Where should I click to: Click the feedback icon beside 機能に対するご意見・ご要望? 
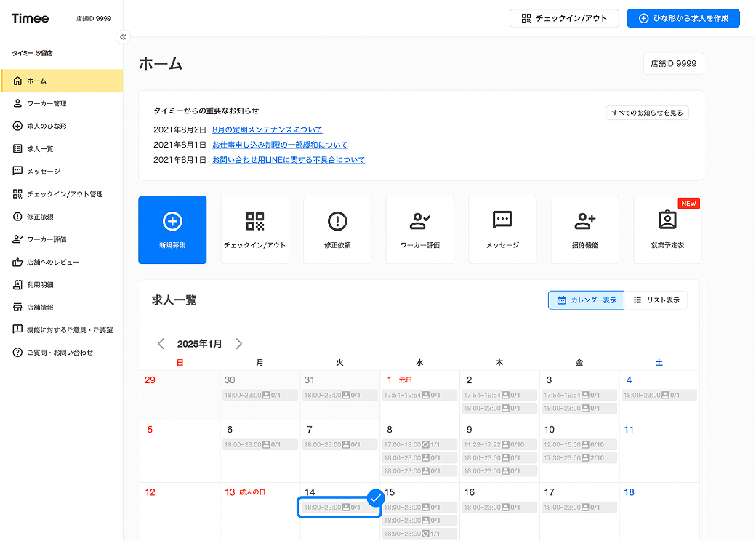(17, 329)
